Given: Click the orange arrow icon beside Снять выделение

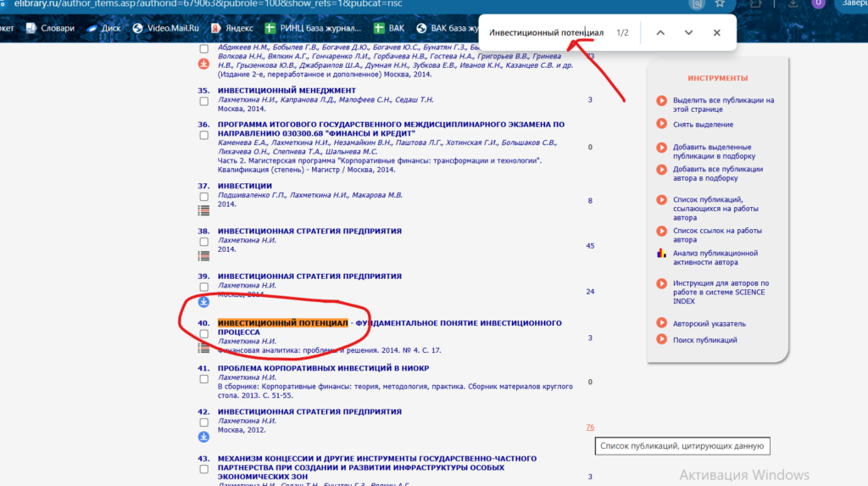Looking at the screenshot, I should point(661,124).
